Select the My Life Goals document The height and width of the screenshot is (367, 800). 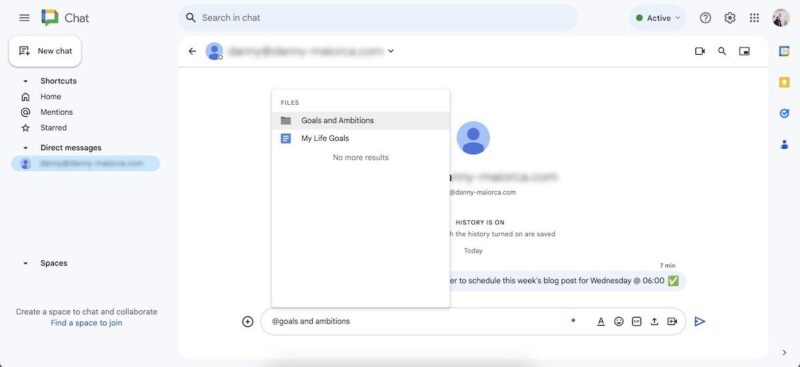pos(361,138)
